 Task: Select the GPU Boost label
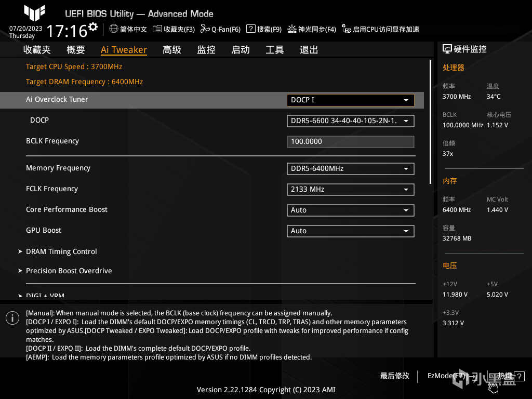44,230
